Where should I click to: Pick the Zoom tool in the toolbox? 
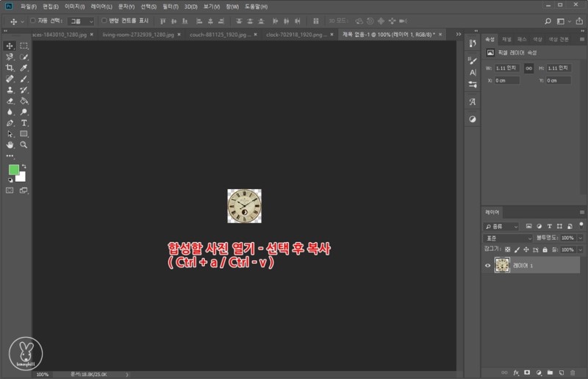coord(24,145)
